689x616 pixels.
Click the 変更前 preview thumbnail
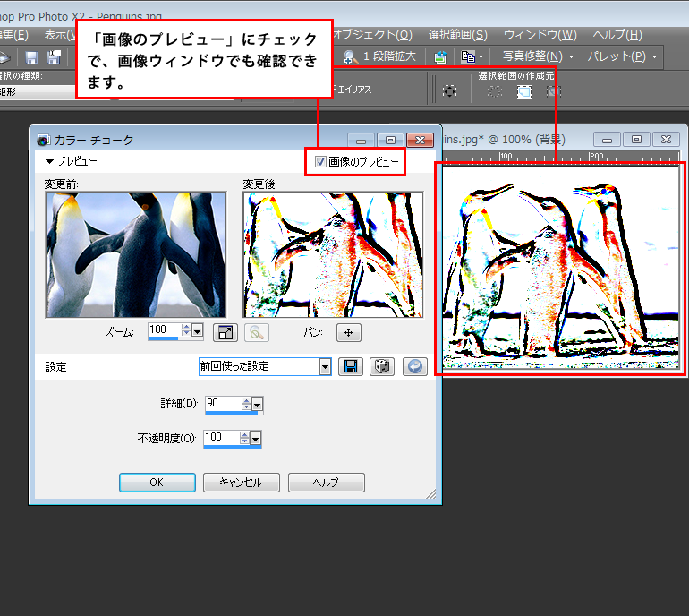[136, 254]
